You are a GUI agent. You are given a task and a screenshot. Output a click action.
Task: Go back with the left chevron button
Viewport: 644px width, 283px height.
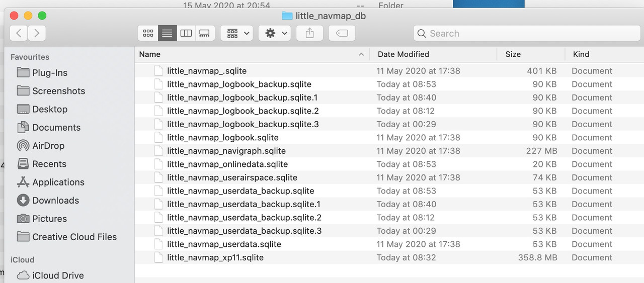tap(19, 33)
